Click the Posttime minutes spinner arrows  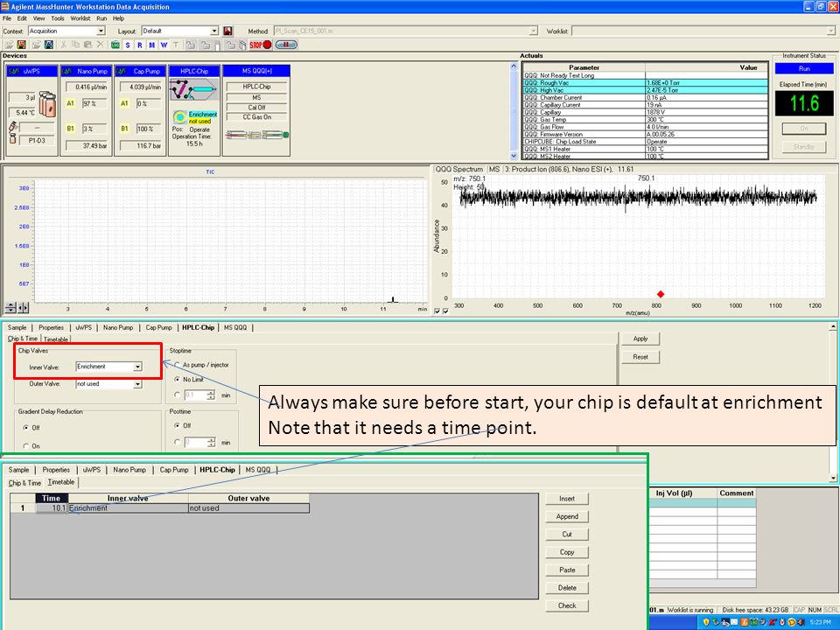[x=211, y=442]
